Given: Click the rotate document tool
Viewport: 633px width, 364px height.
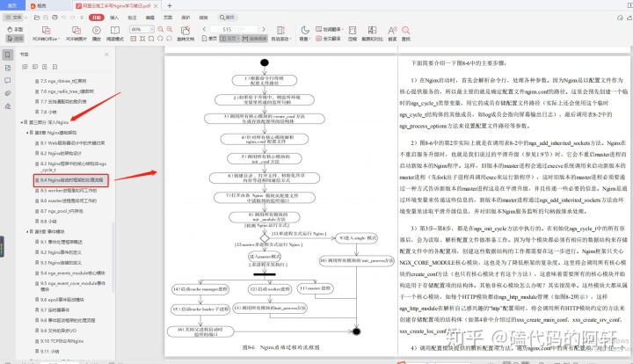Looking at the screenshot, I should [186, 33].
